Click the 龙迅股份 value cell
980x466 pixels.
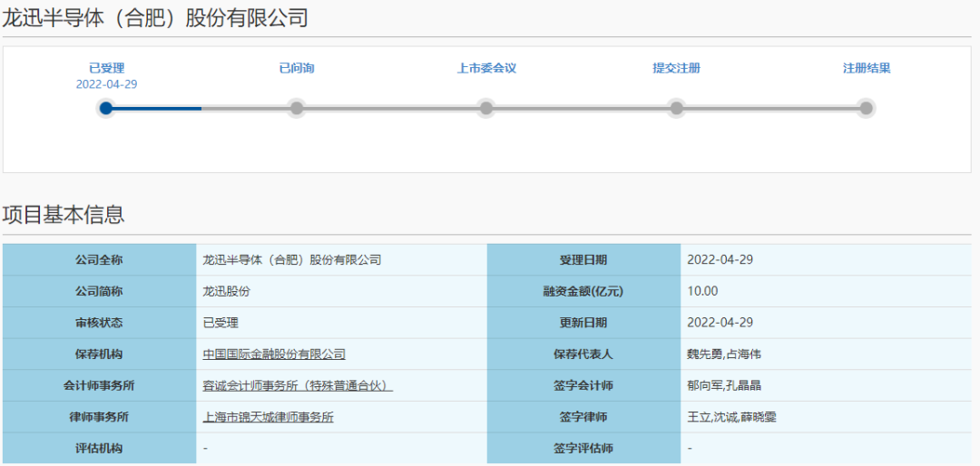pyautogui.click(x=341, y=291)
